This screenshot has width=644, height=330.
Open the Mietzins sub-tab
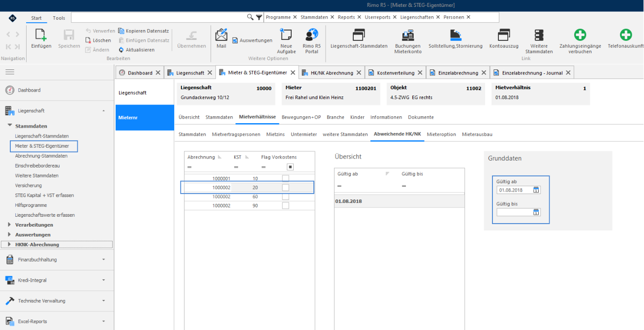[x=276, y=134]
